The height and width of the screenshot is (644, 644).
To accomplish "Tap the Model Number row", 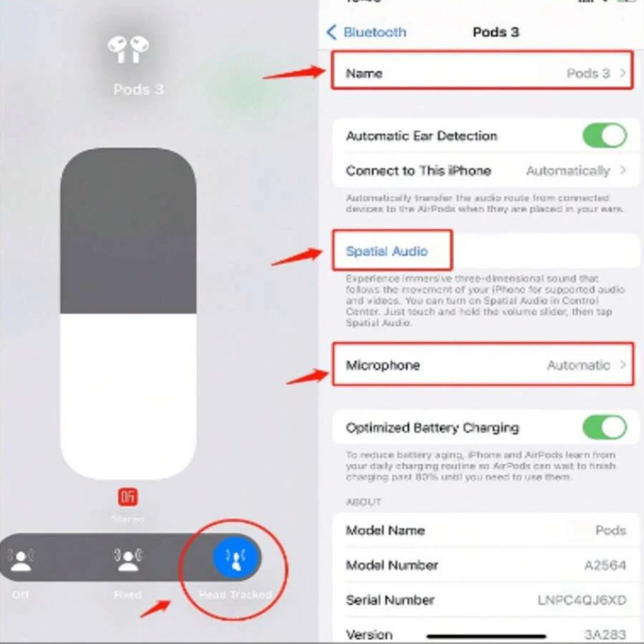I will coord(486,565).
